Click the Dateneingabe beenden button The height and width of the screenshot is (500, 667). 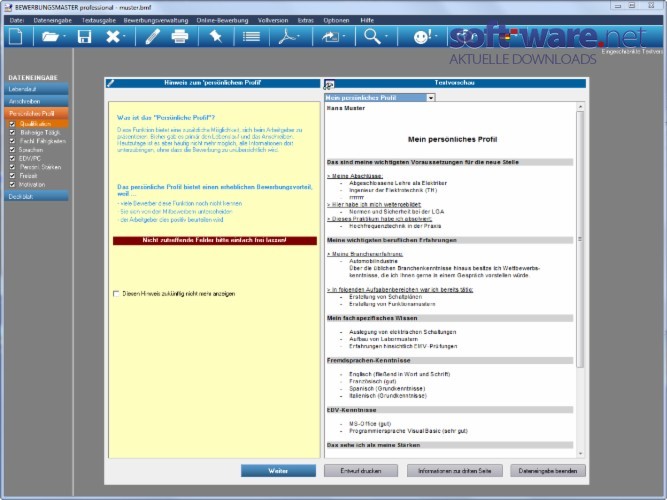tap(548, 471)
